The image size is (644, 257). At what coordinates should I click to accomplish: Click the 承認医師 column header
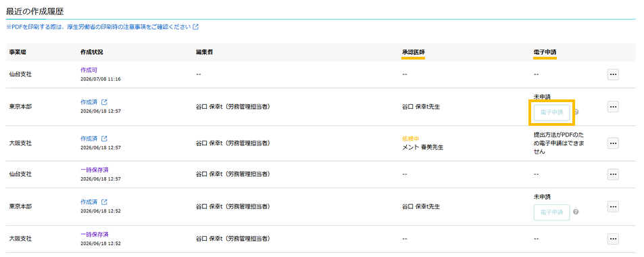tap(414, 52)
